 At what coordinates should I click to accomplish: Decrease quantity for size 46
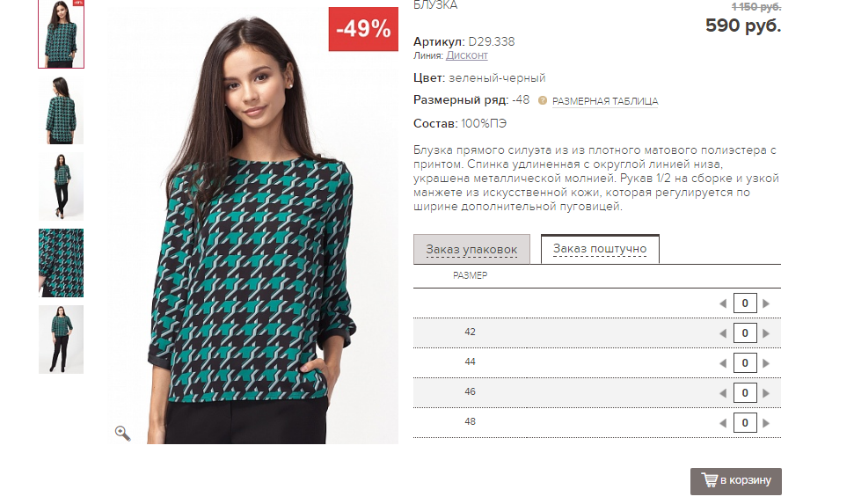[x=723, y=393]
